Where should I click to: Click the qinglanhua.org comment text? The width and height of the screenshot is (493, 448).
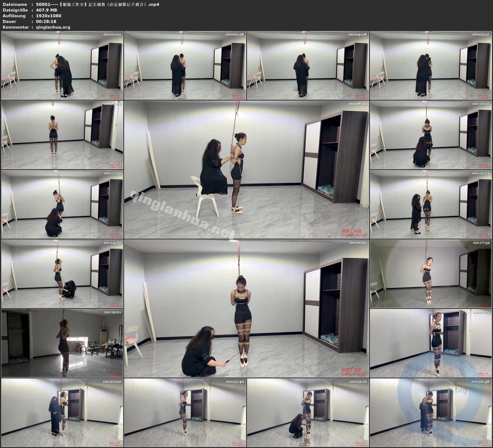point(53,27)
